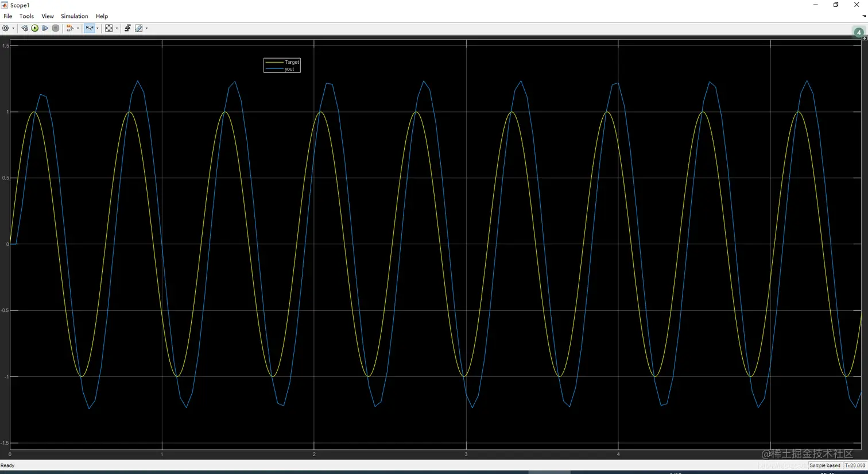Click the T=20.000 status bar time
Screen dimensions: 868x474
coord(855,465)
